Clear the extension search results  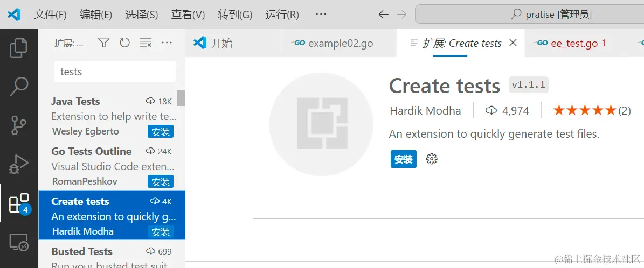146,43
